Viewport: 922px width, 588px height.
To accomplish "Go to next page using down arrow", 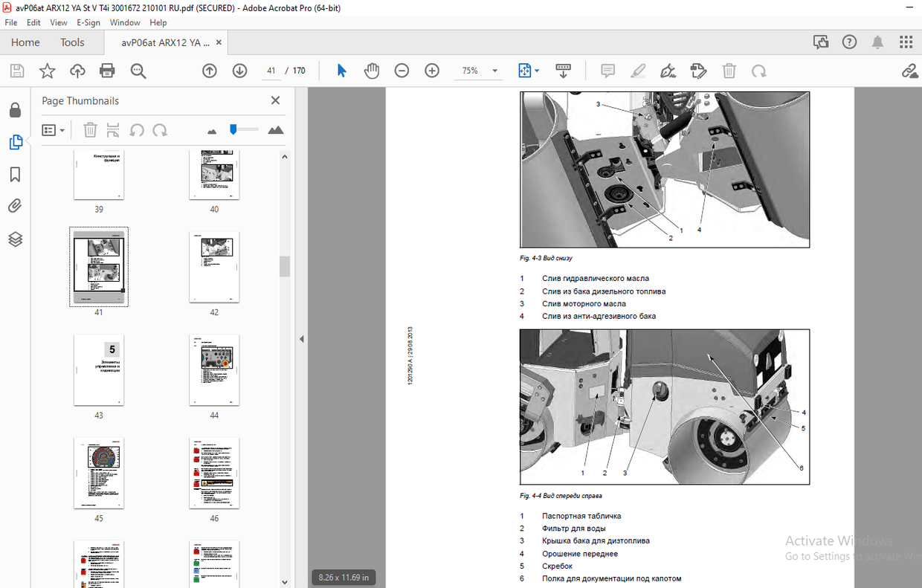I will [239, 71].
